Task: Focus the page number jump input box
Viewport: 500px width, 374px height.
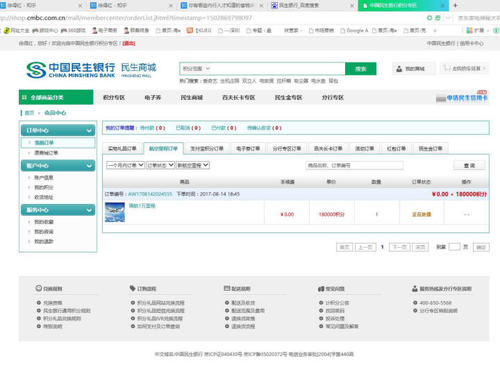Action: coord(454,247)
